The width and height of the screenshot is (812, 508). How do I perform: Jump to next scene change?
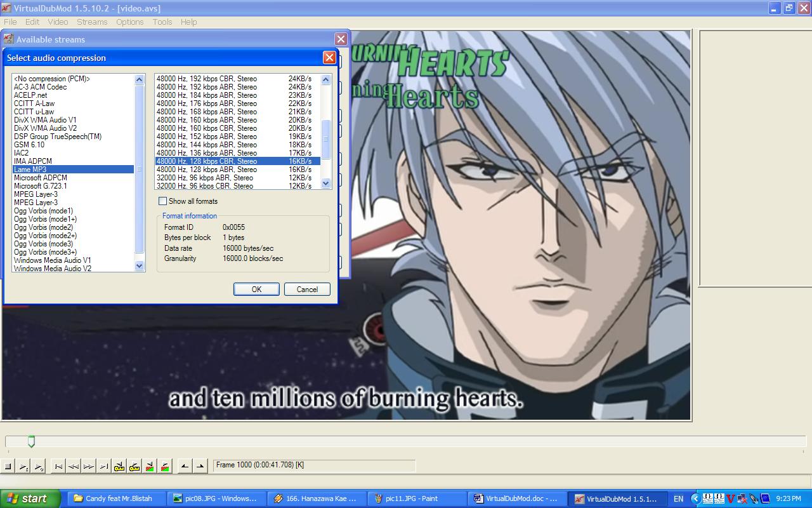pyautogui.click(x=165, y=466)
